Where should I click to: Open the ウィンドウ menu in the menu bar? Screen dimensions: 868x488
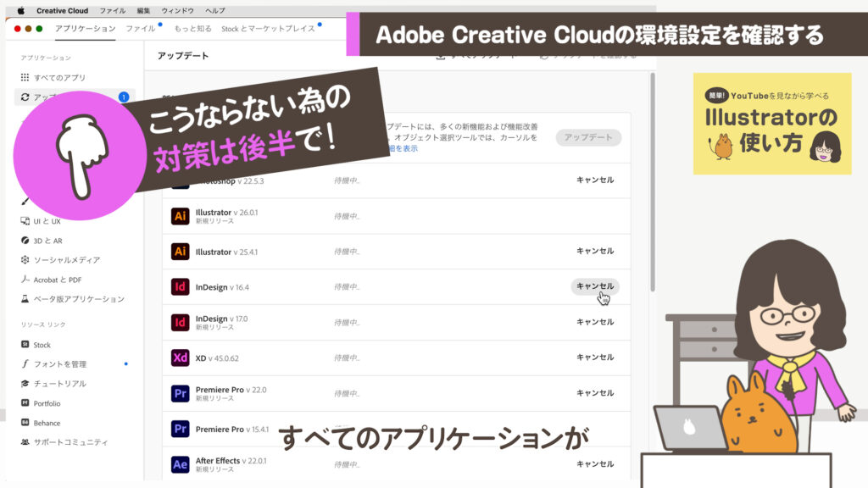178,10
